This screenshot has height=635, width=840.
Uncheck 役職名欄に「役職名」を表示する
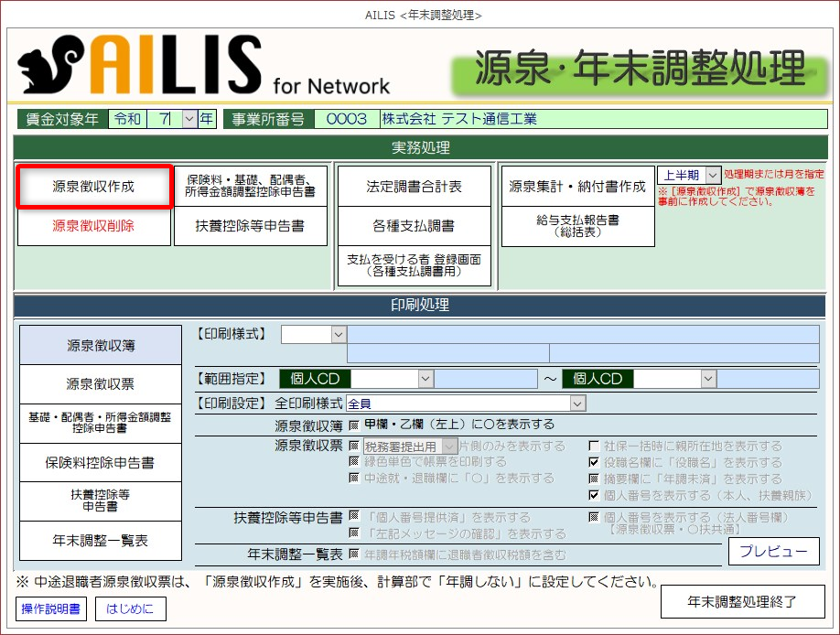click(x=593, y=463)
